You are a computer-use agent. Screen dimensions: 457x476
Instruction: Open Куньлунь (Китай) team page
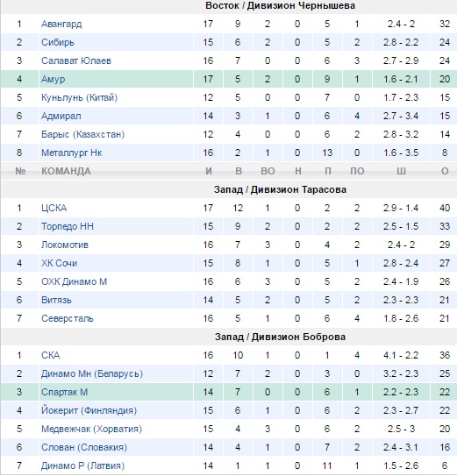tap(79, 97)
